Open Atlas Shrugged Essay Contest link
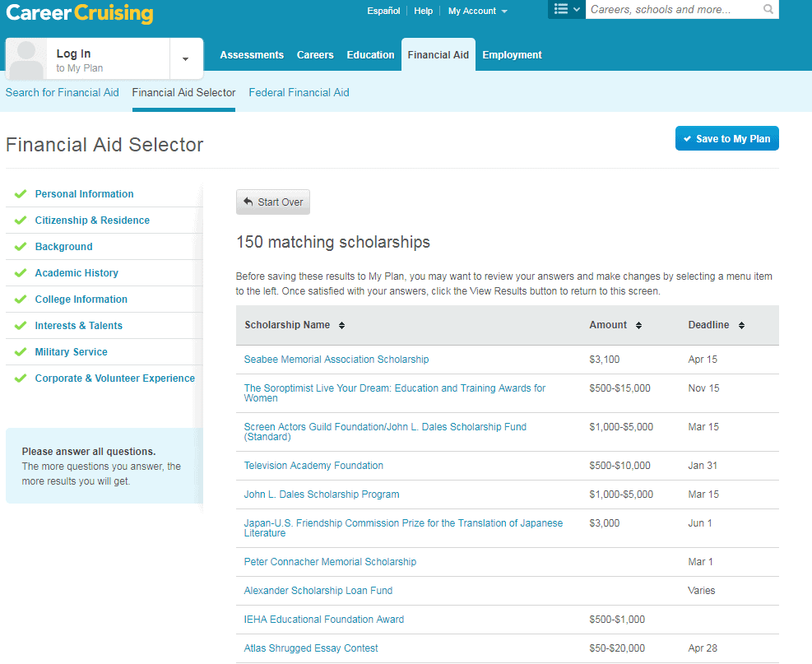This screenshot has height=664, width=812. pyautogui.click(x=311, y=648)
